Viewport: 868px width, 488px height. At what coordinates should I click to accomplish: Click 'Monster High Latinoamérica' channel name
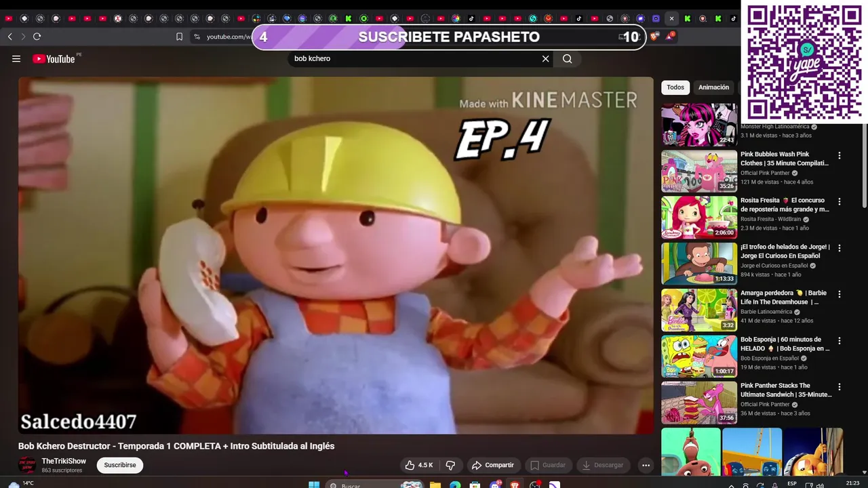click(774, 127)
